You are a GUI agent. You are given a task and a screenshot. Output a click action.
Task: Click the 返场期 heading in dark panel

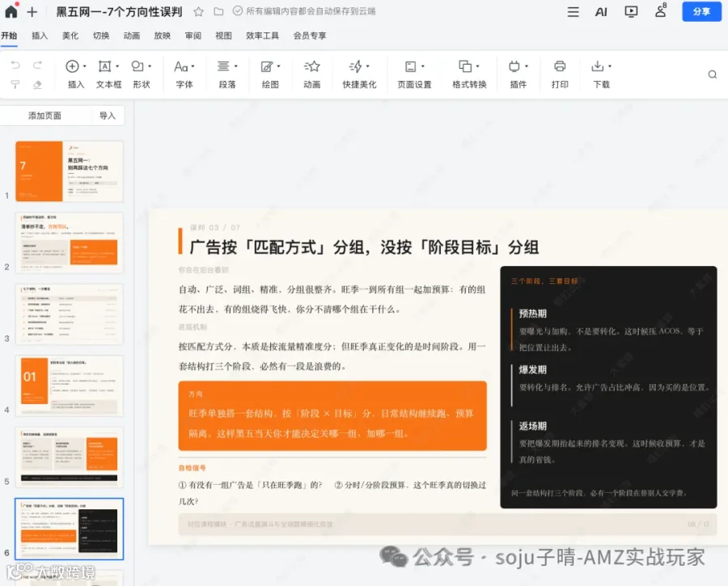532,426
